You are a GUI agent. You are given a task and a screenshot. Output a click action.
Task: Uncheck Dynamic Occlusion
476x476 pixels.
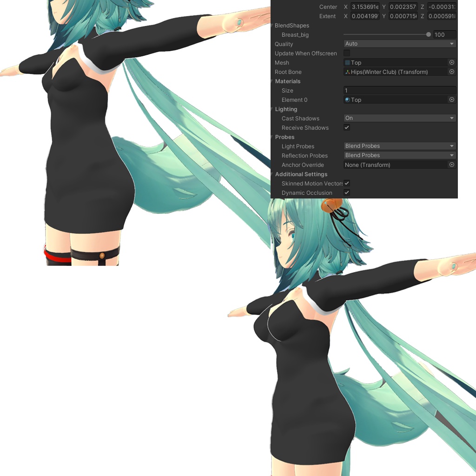(x=346, y=192)
